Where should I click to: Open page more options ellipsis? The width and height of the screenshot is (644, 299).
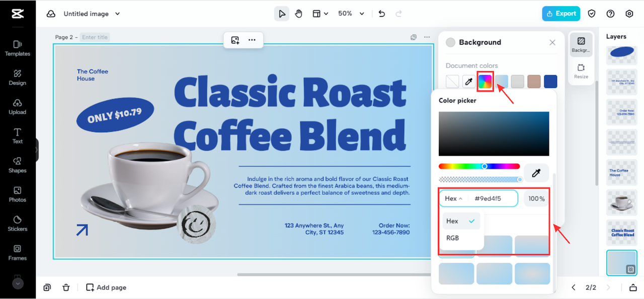427,37
